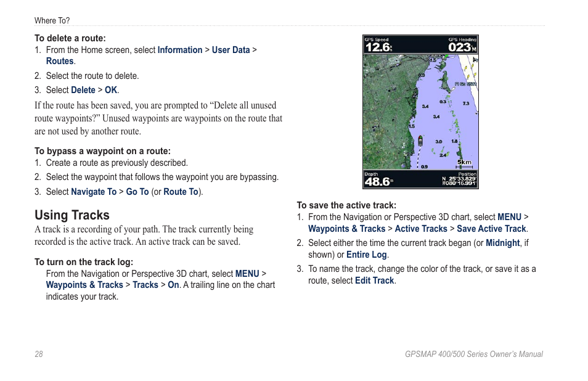Click the blue 'Routes' term

[60, 61]
